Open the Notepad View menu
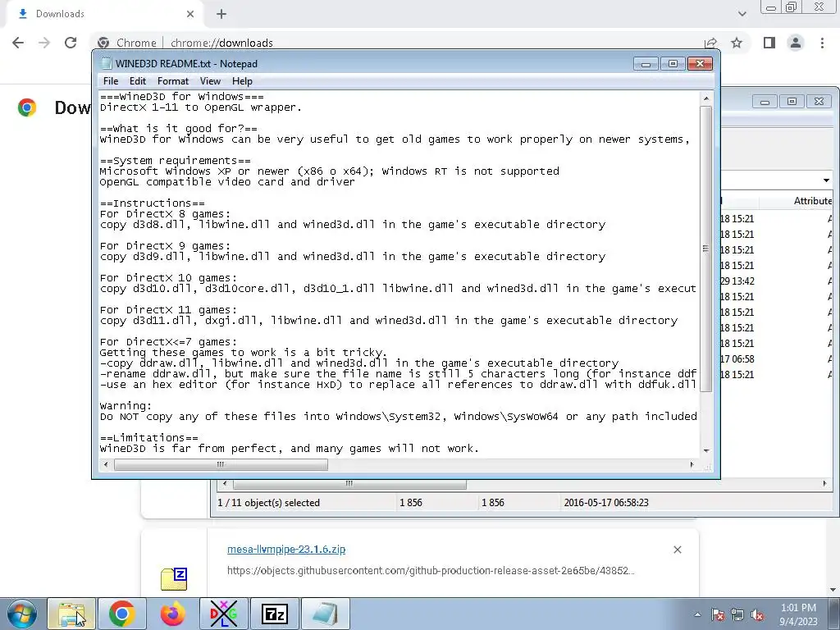The image size is (840, 630). 210,81
